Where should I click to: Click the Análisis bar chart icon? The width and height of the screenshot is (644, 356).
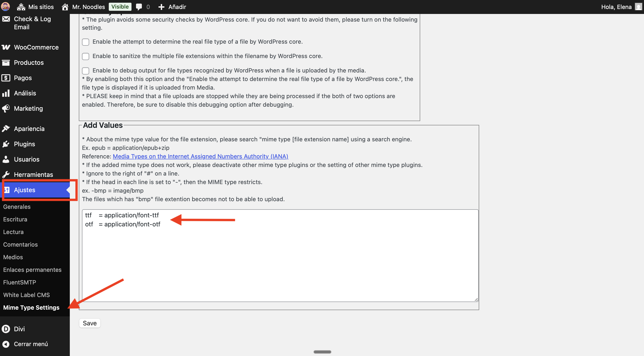coord(6,93)
